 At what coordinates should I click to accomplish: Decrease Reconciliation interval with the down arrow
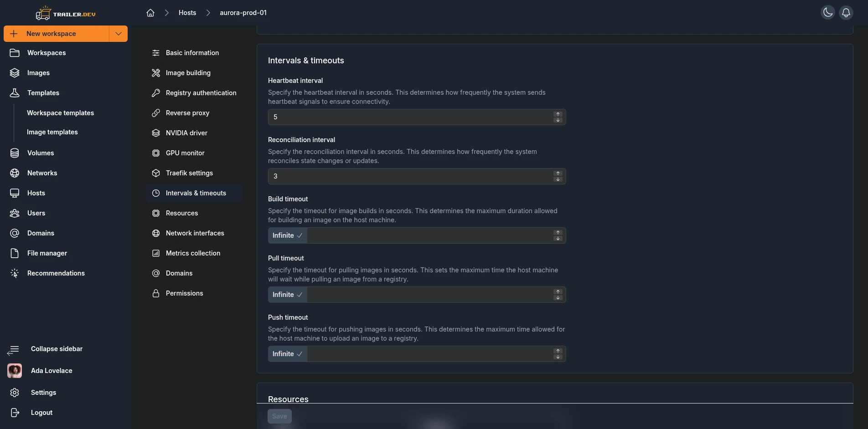558,179
